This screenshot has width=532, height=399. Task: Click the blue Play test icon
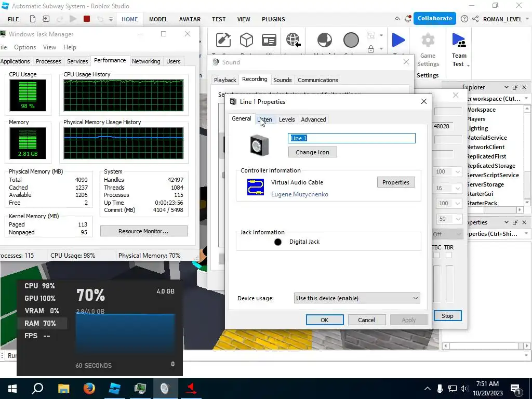pyautogui.click(x=398, y=40)
